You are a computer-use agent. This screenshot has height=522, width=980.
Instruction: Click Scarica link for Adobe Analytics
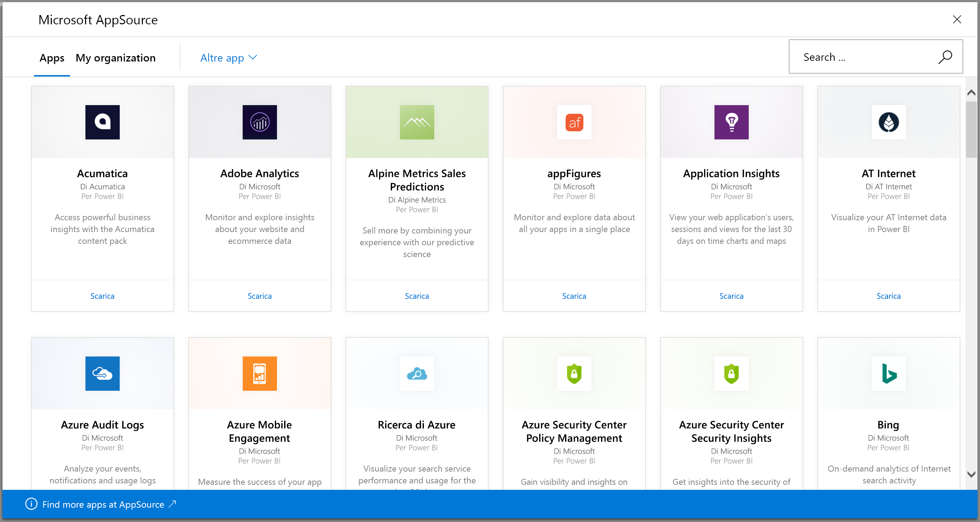coord(259,296)
